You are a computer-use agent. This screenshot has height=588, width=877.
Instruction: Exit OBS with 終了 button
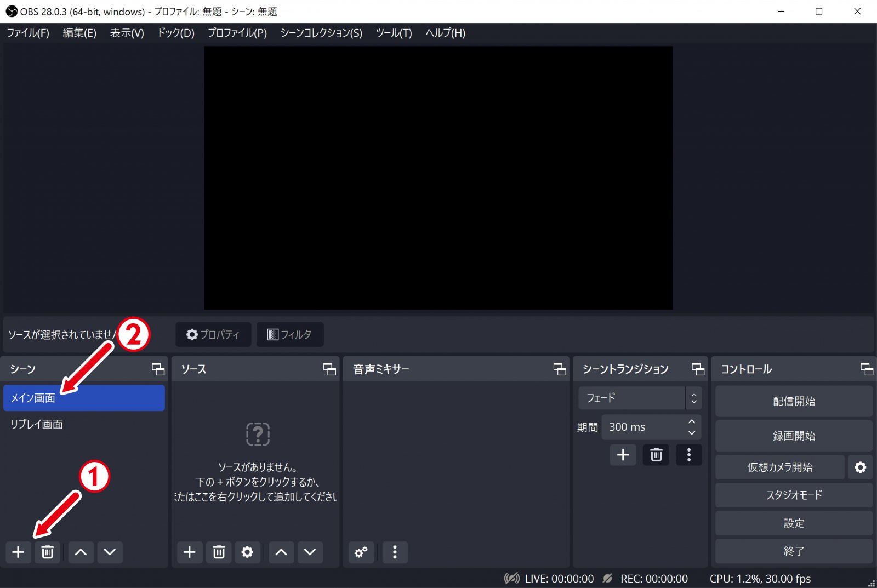point(794,551)
